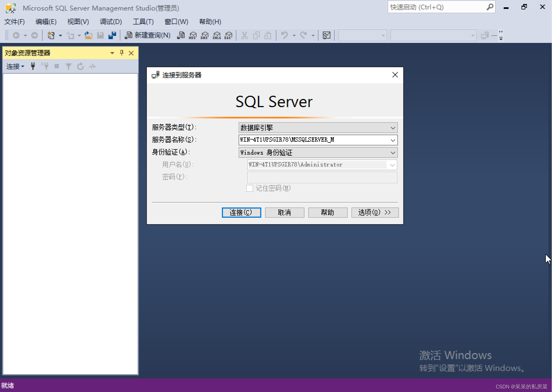Image resolution: width=552 pixels, height=392 pixels.
Task: Click the quick launch search magnifier
Action: click(489, 7)
